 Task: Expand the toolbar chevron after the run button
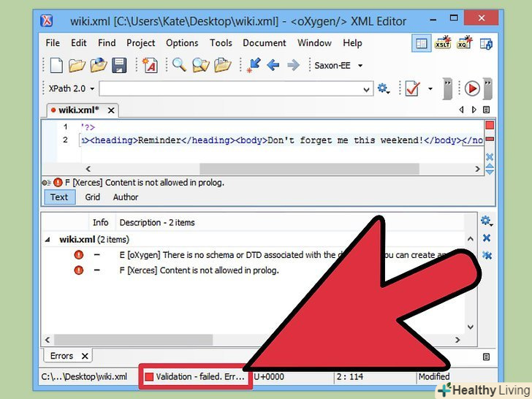pyautogui.click(x=487, y=88)
